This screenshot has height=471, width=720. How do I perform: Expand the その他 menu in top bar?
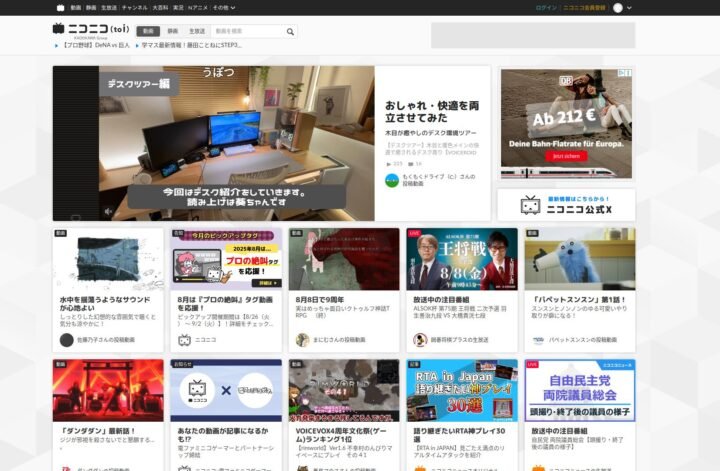coord(223,8)
